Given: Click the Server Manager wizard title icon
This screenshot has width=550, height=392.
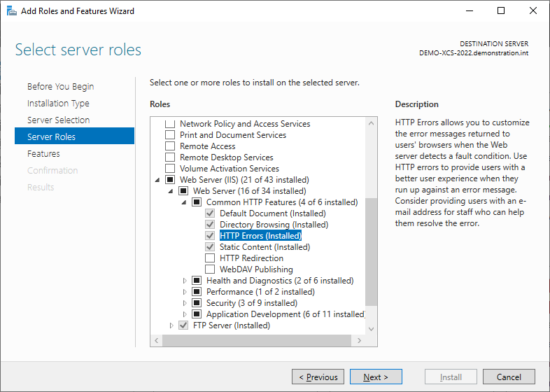Looking at the screenshot, I should click(x=12, y=11).
